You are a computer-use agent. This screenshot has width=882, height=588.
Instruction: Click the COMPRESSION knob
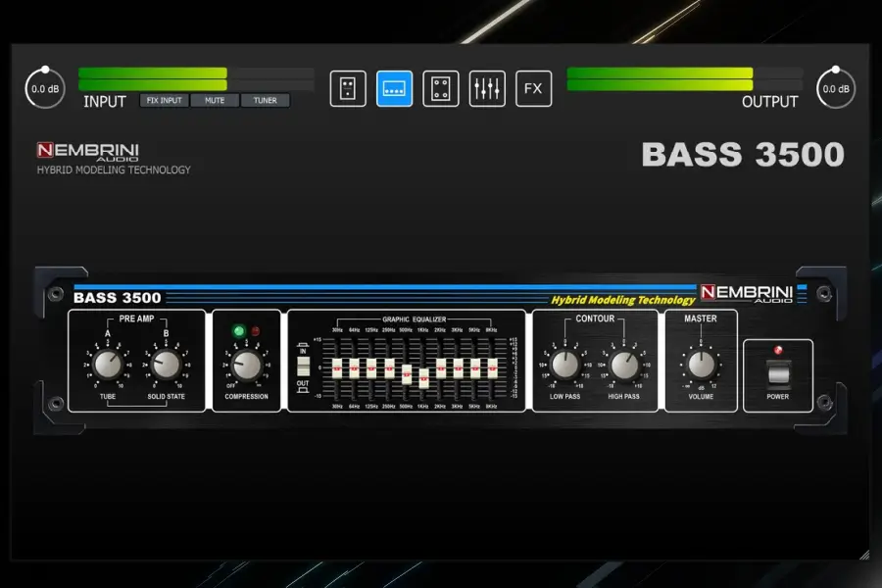click(246, 365)
